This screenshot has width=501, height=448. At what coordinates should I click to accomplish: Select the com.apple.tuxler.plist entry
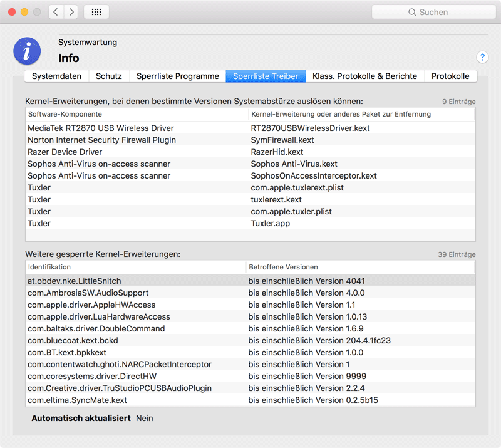[291, 211]
